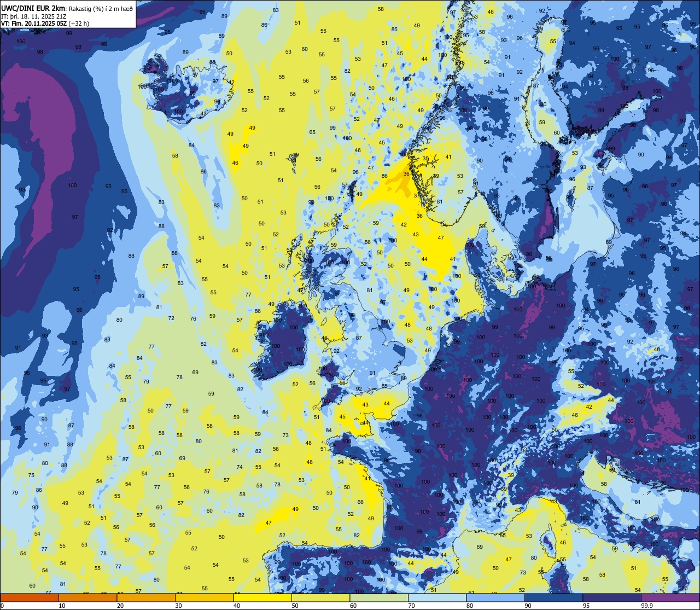Click the medium blue 90–95 legend segment
Image resolution: width=700 pixels, height=610 pixels.
coord(553,597)
